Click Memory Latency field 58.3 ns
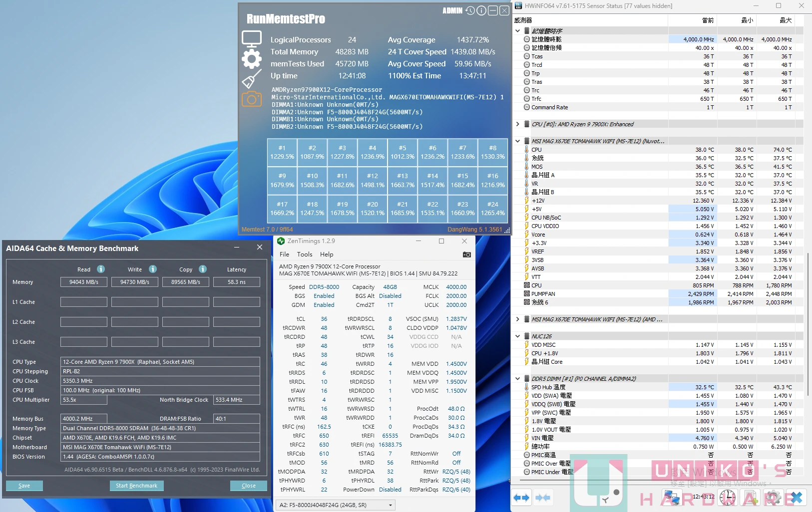The width and height of the screenshot is (812, 512). (x=237, y=282)
